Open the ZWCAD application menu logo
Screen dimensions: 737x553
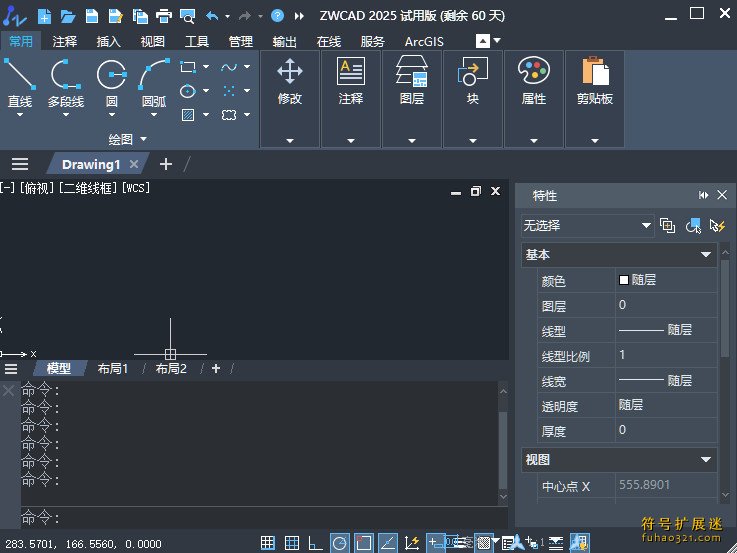[x=14, y=16]
